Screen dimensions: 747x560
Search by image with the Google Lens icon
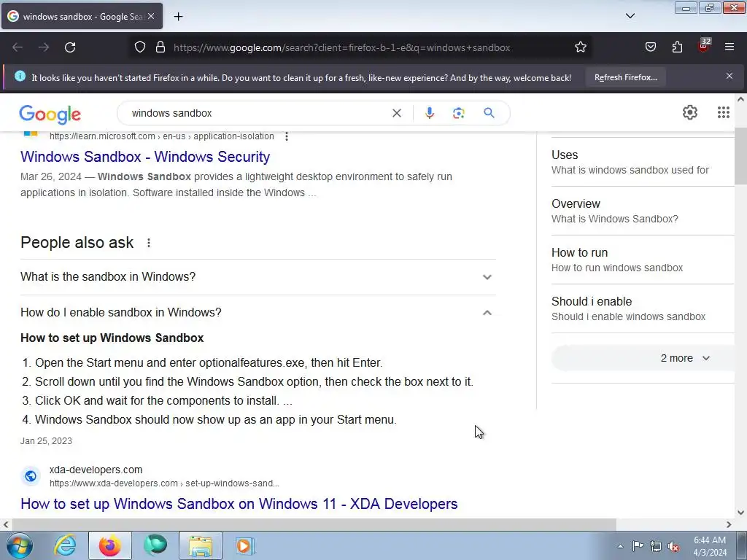point(458,113)
